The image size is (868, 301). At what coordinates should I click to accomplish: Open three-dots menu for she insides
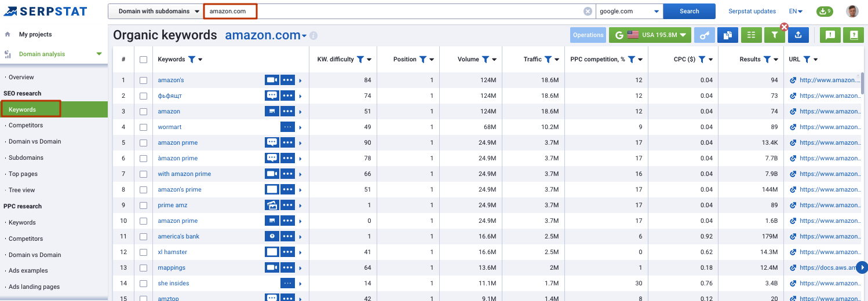click(287, 283)
